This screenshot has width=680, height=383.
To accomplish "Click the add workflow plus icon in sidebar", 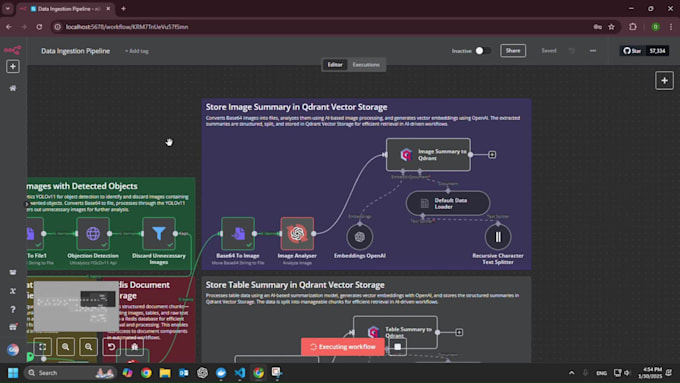I will (x=13, y=66).
